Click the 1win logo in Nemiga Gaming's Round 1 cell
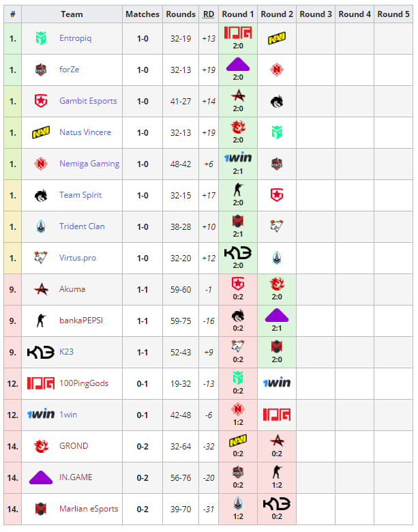The height and width of the screenshot is (532, 418). 238,158
